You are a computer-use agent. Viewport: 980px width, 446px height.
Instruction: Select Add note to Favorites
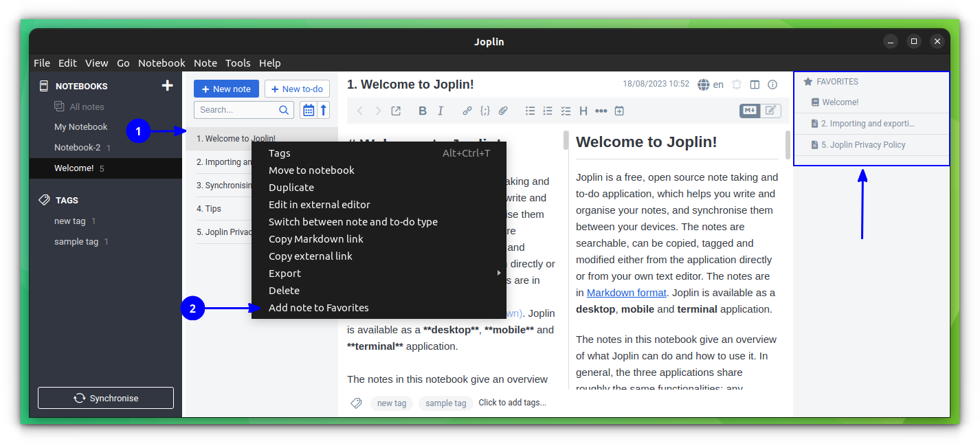(379, 308)
